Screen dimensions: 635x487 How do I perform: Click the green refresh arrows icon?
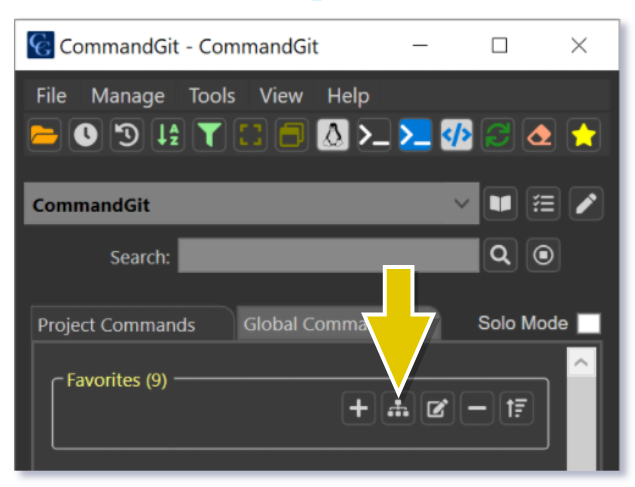point(497,135)
